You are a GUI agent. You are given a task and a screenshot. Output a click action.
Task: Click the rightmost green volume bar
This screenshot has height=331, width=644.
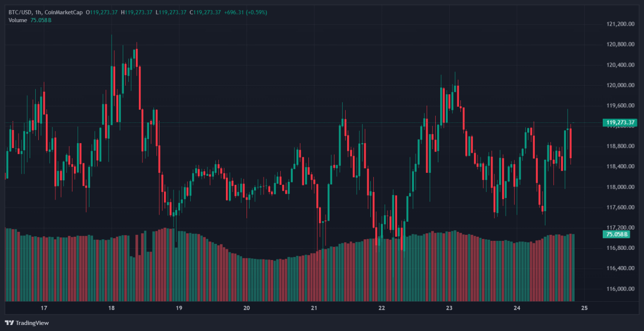pos(573,267)
